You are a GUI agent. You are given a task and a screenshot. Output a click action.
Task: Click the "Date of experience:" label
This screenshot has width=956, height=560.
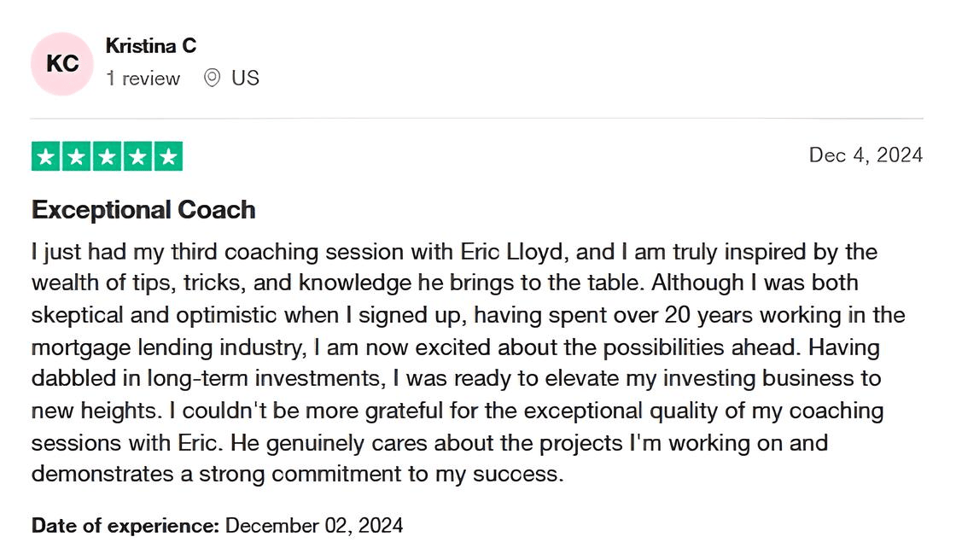(125, 525)
